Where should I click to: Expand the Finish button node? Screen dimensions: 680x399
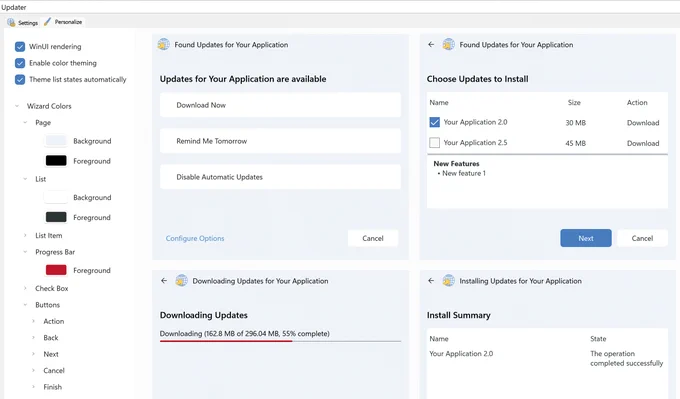pyautogui.click(x=33, y=387)
